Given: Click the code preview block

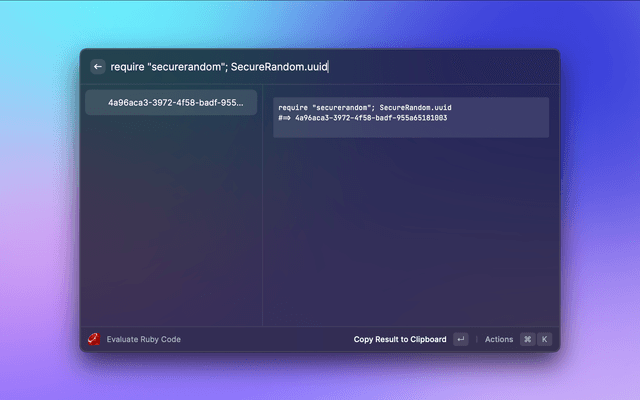Looking at the screenshot, I should click(410, 117).
